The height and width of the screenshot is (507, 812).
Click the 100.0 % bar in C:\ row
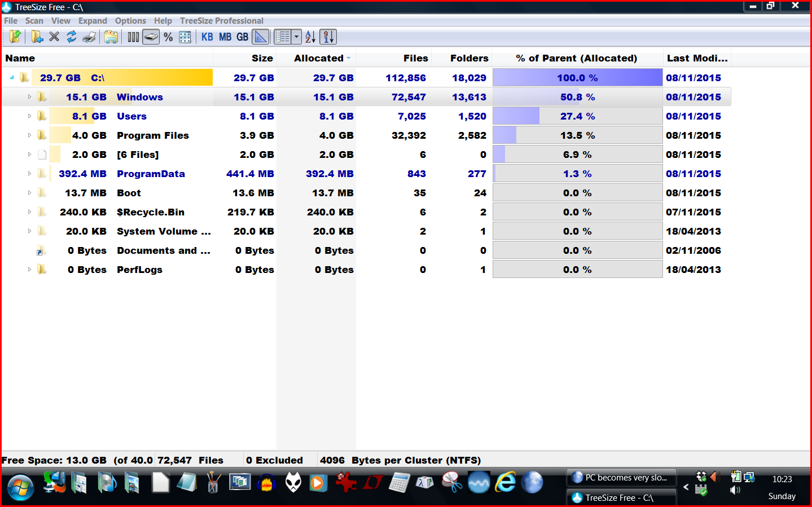(577, 78)
